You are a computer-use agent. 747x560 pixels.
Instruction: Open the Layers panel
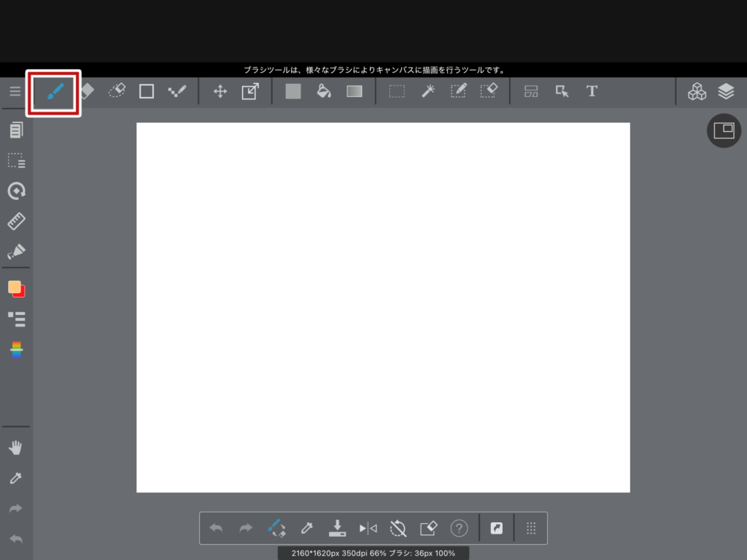725,91
